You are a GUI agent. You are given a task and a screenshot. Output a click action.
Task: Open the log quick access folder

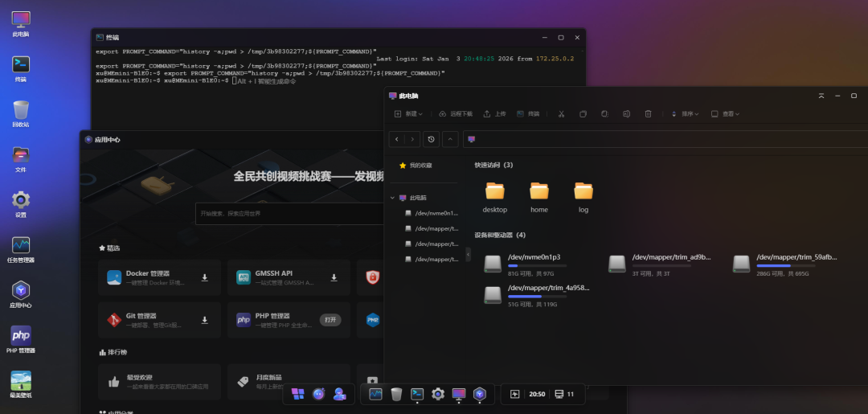(x=583, y=197)
